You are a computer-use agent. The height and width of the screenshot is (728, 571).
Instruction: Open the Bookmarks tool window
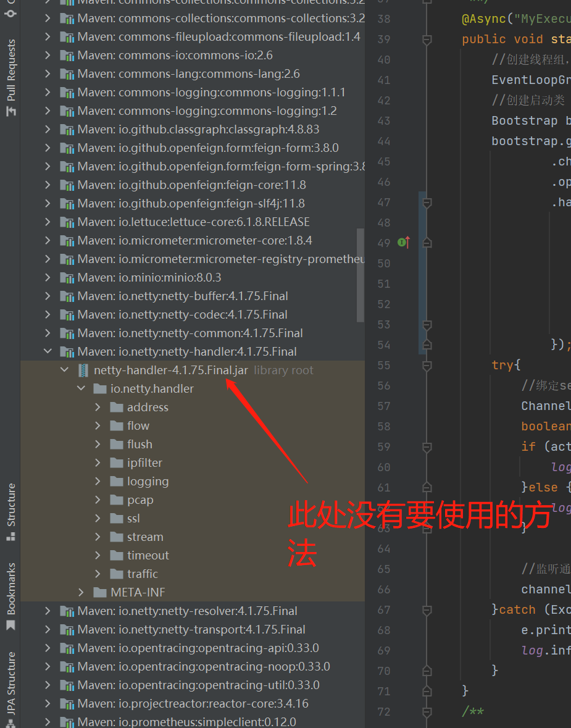[10, 596]
